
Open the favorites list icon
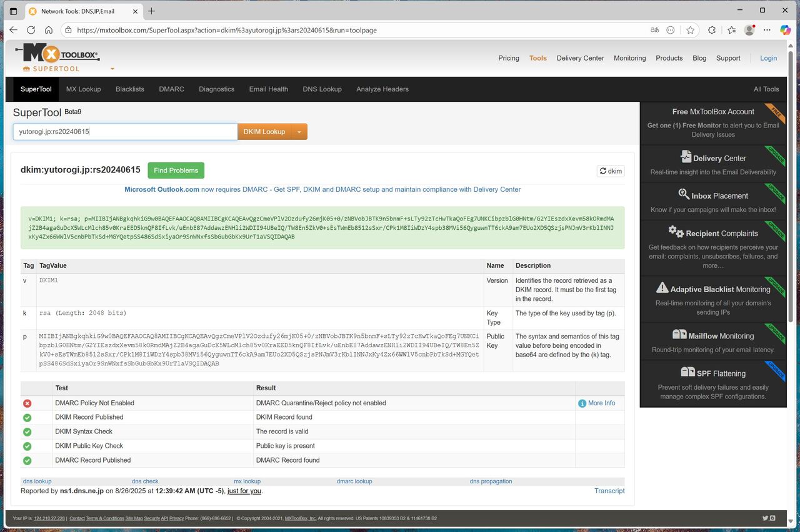point(732,30)
